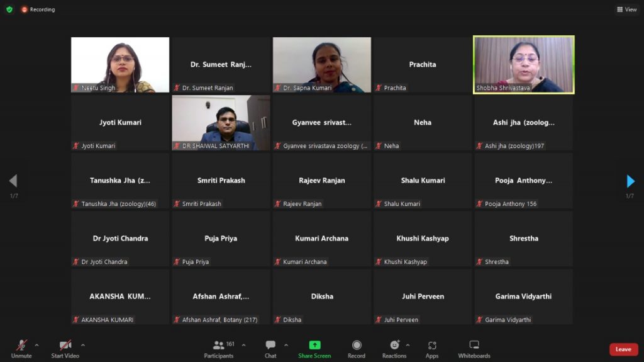Select Shobha Shrivastava's video tile
644x362 pixels.
[523, 64]
